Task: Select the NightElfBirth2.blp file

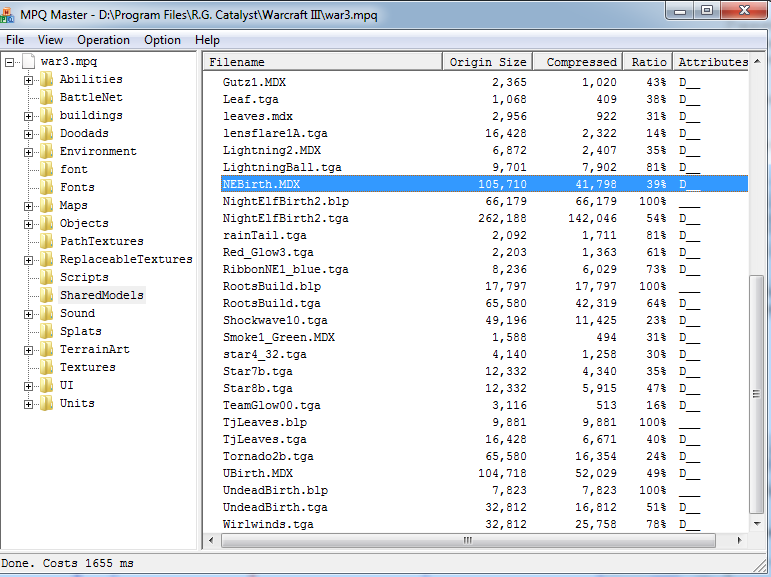Action: click(x=286, y=201)
